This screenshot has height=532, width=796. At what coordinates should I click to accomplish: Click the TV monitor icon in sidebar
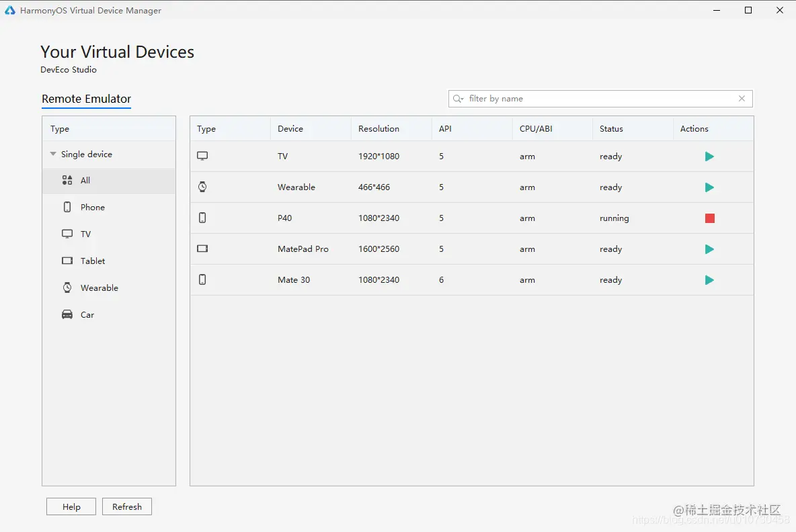pos(67,234)
